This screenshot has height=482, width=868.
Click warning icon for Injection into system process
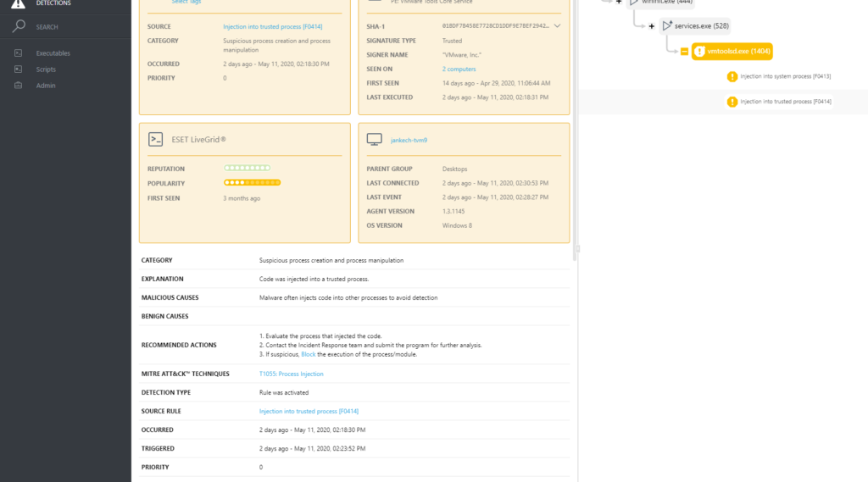point(732,77)
